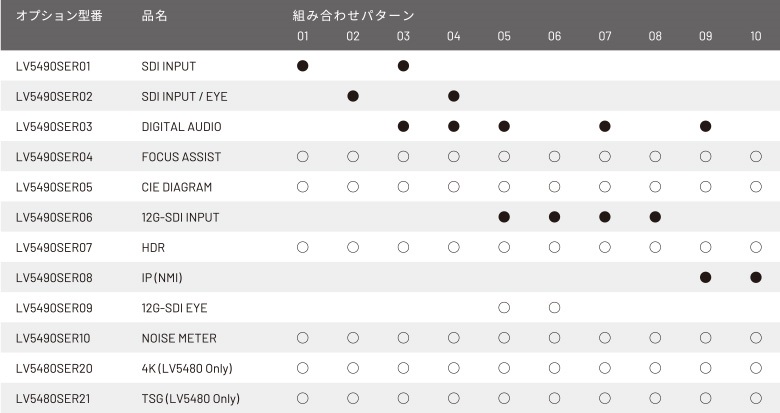Select the LV5480SER21 option number
Viewport: 780px width, 413px height.
point(53,399)
